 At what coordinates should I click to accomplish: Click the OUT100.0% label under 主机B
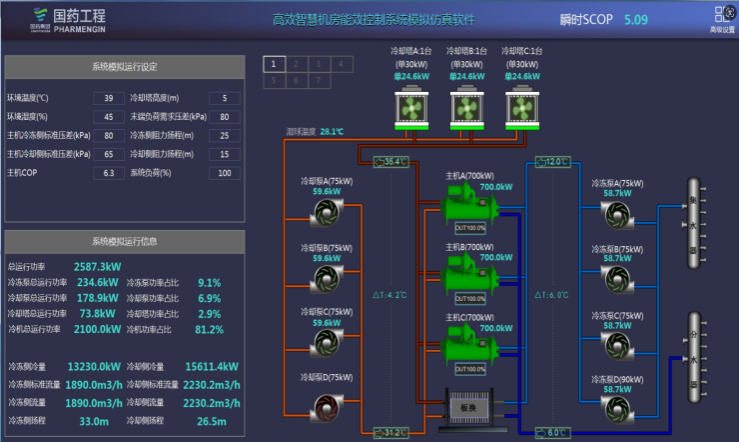(470, 299)
